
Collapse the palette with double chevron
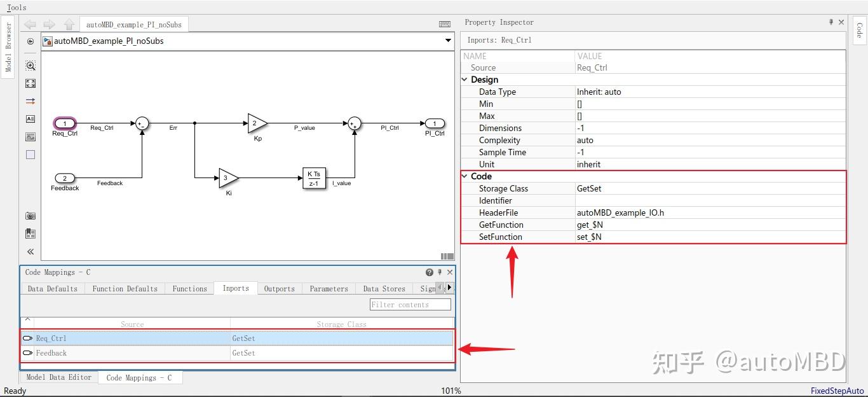[x=31, y=252]
